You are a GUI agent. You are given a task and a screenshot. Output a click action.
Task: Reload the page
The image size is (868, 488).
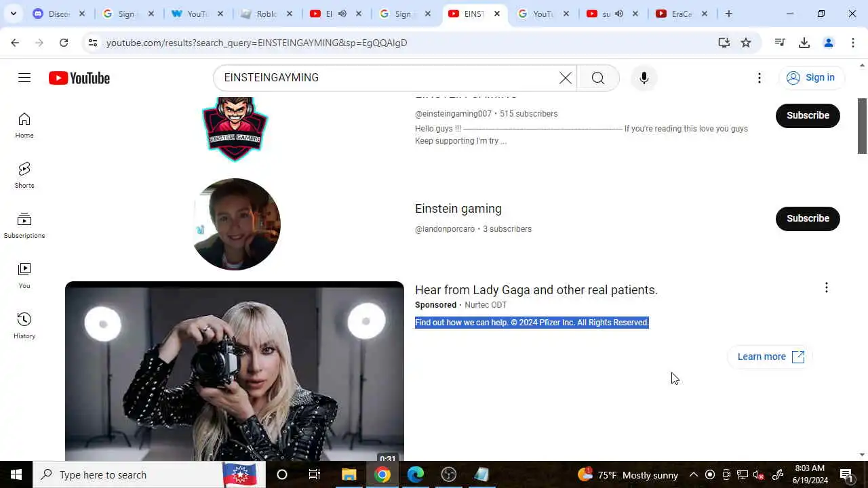(64, 43)
